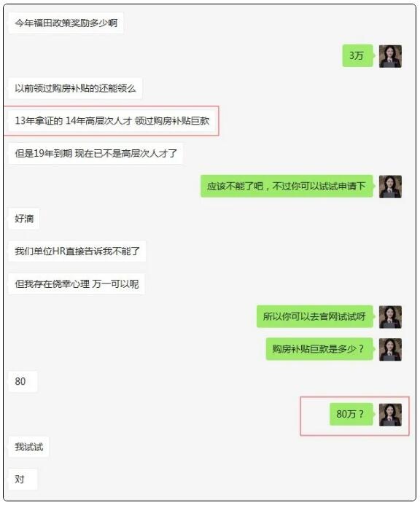Click the avatar beside the 3万 message
This screenshot has height=505, width=420.
point(390,56)
